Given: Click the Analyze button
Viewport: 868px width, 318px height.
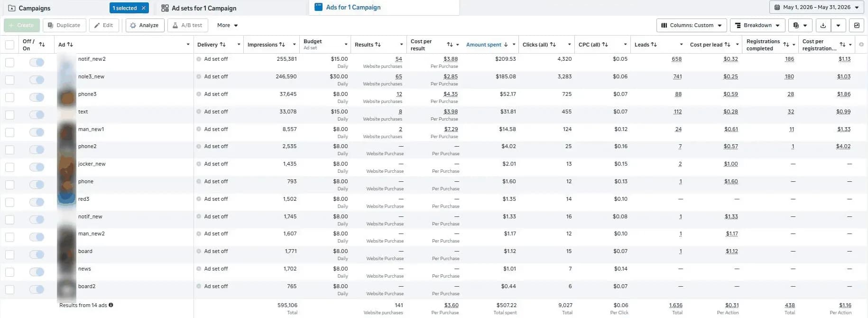Looking at the screenshot, I should [x=145, y=25].
